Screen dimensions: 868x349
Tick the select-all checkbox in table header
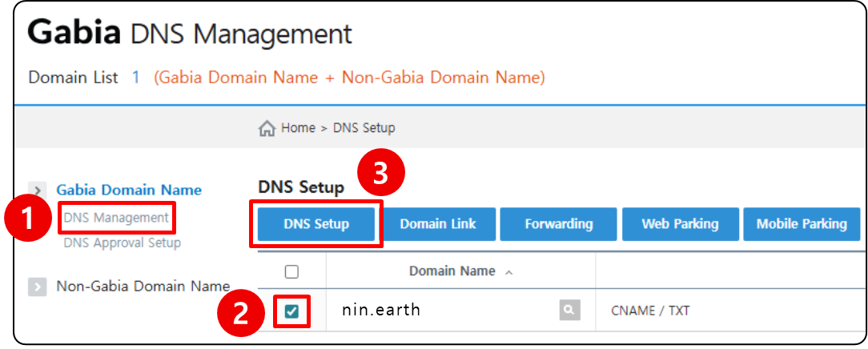pos(291,272)
